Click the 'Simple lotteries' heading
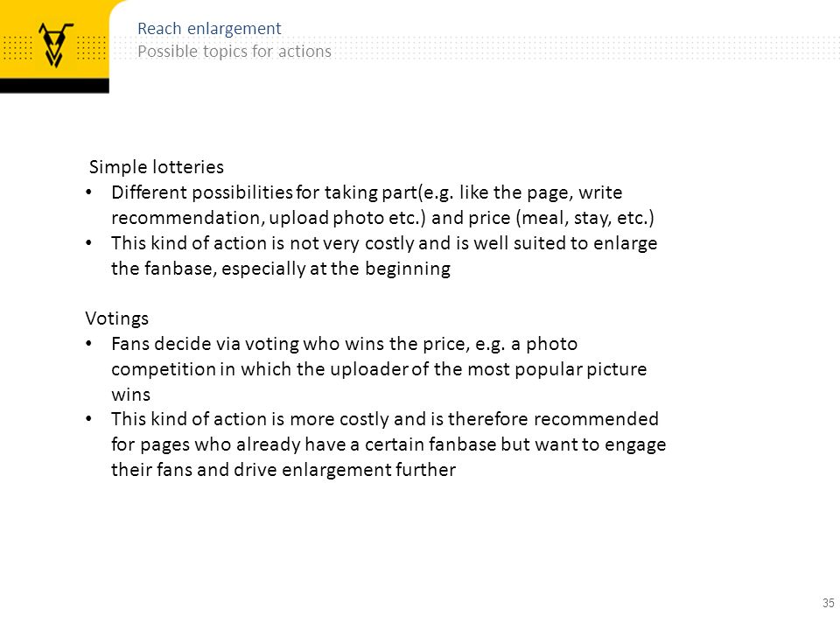This screenshot has width=840, height=630. point(157,167)
